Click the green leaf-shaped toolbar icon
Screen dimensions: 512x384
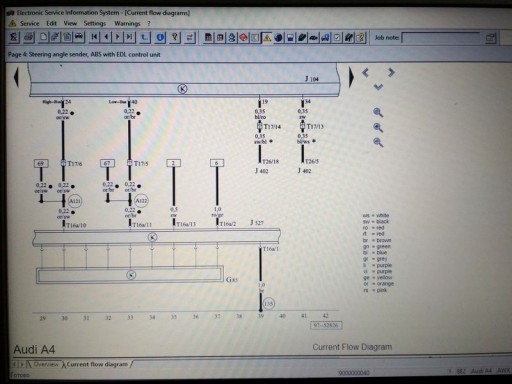[302, 38]
